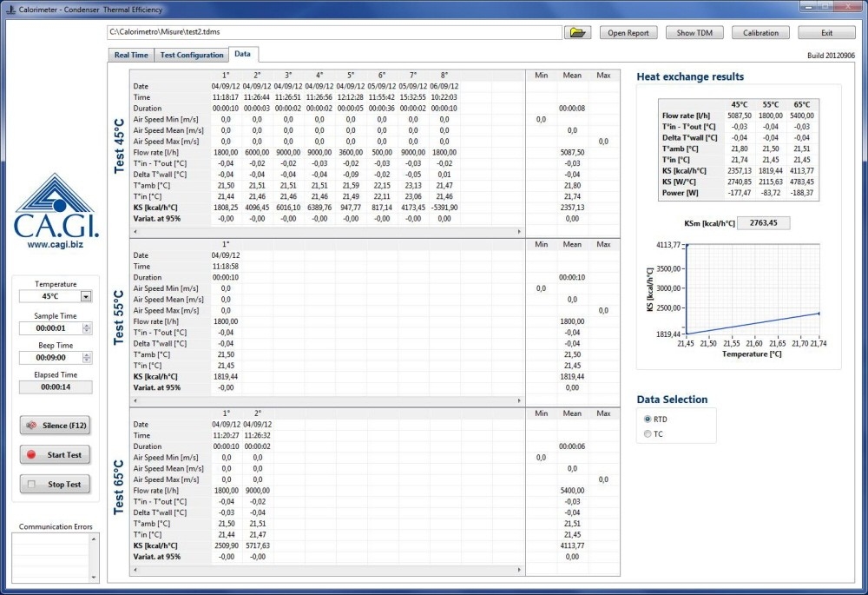Click the app icon in the title bar

click(10, 10)
